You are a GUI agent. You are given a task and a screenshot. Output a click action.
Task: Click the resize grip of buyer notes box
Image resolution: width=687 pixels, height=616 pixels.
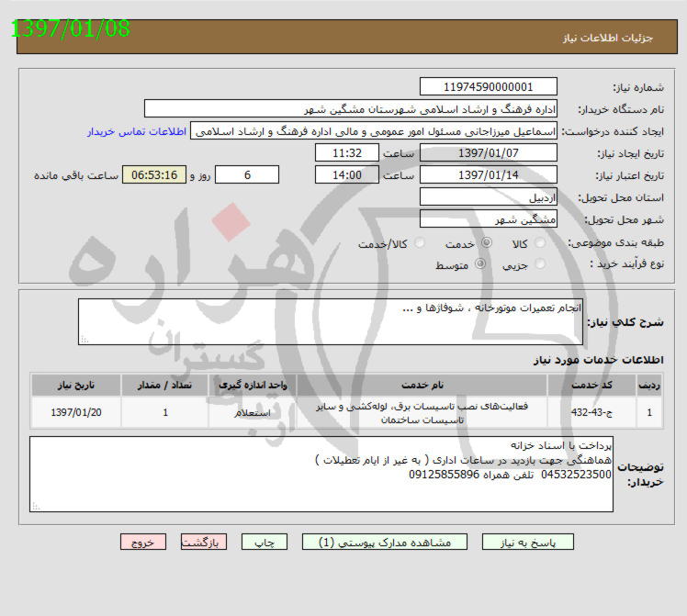coord(36,506)
